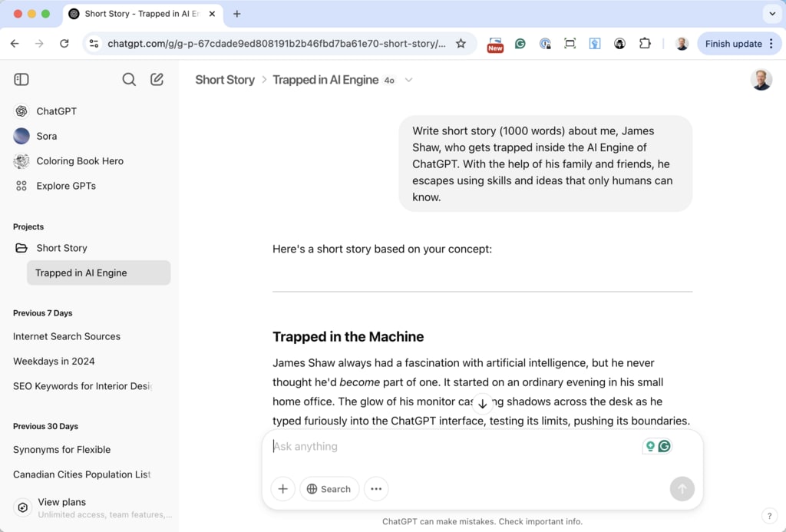Click the send message arrow button
This screenshot has width=786, height=532.
point(682,489)
